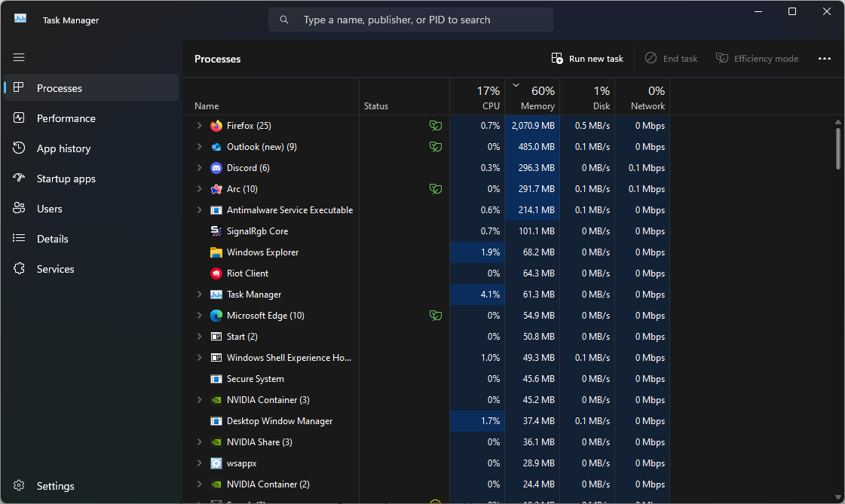Expand the NVIDIA Share (3) group
This screenshot has height=504, width=845.
point(200,442)
